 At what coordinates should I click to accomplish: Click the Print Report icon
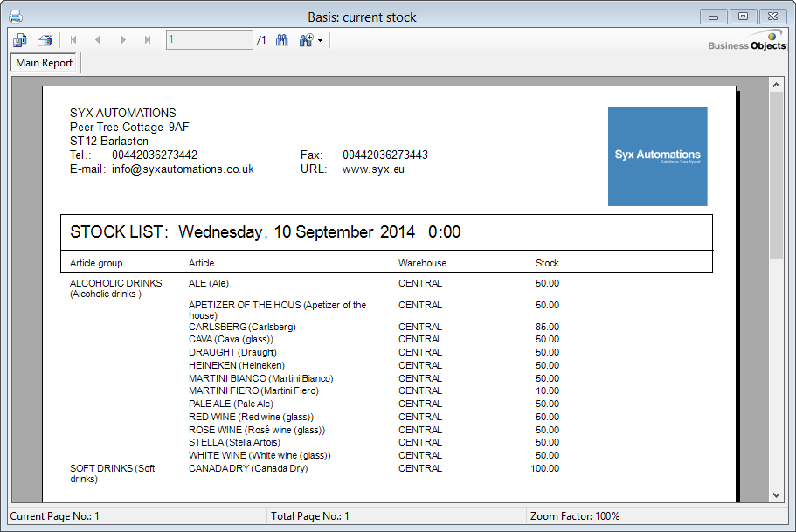pos(45,40)
